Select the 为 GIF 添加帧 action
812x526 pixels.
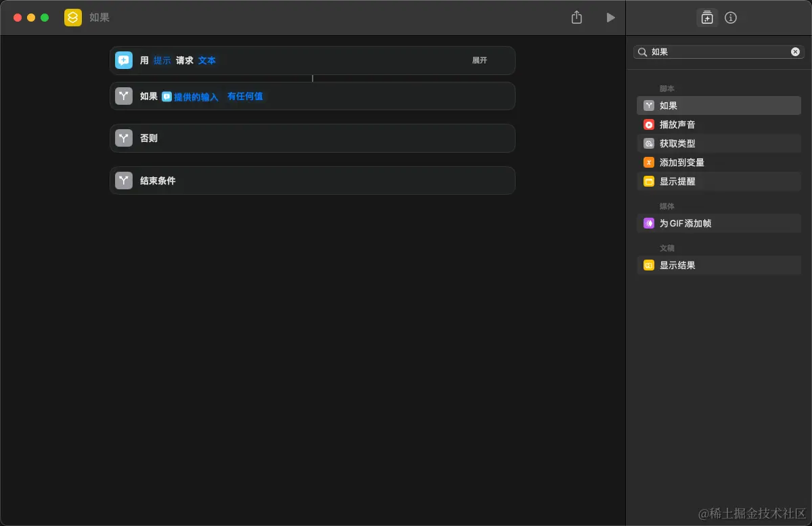click(719, 223)
